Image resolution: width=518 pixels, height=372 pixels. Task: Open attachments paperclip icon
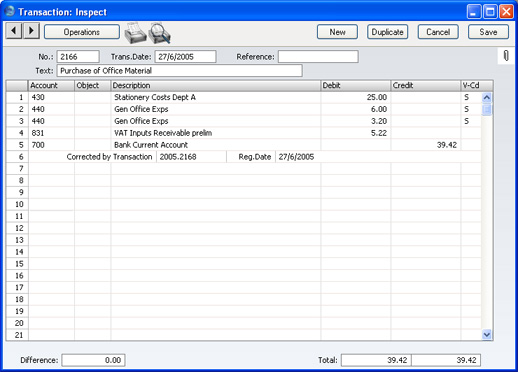click(x=506, y=56)
